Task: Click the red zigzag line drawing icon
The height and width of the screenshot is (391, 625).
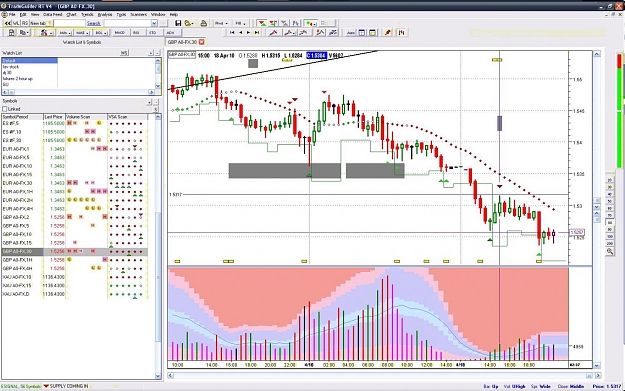Action: (320, 33)
